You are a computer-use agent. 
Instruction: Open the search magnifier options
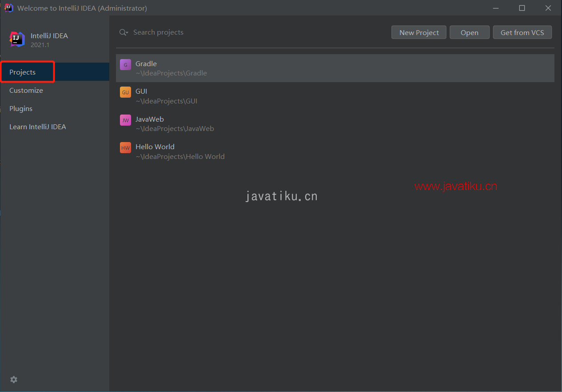[124, 32]
